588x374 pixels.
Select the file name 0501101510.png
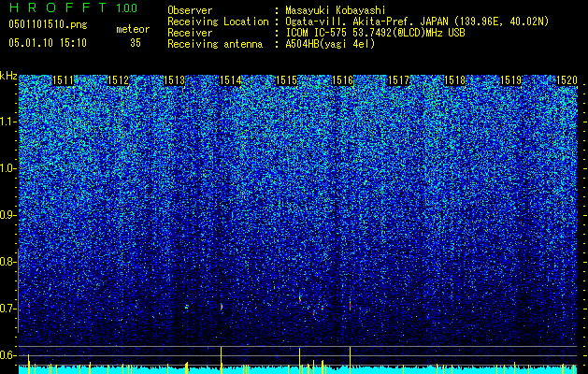pos(48,24)
